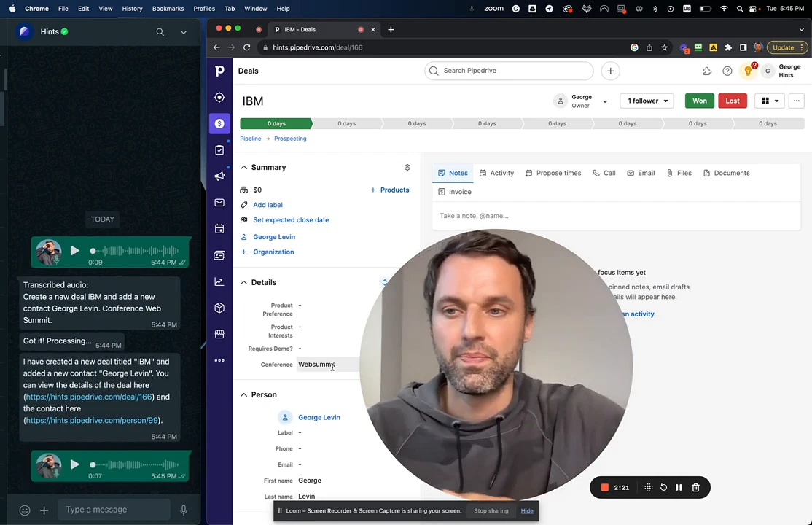This screenshot has width=812, height=525.
Task: Click the Pipedrive quick add plus button
Action: pyautogui.click(x=611, y=71)
